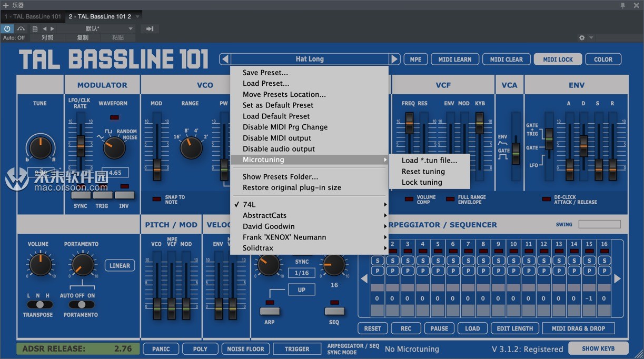
Task: Enable FULL RANGE ENVELOPE LED
Action: point(450,199)
